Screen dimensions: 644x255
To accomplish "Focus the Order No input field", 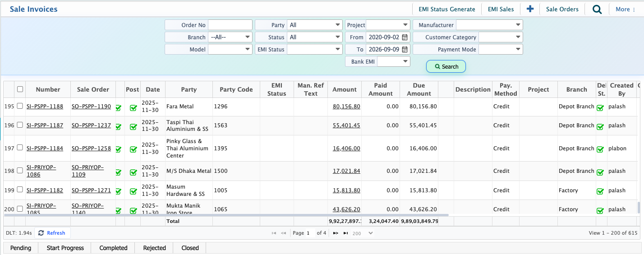I will 230,25.
